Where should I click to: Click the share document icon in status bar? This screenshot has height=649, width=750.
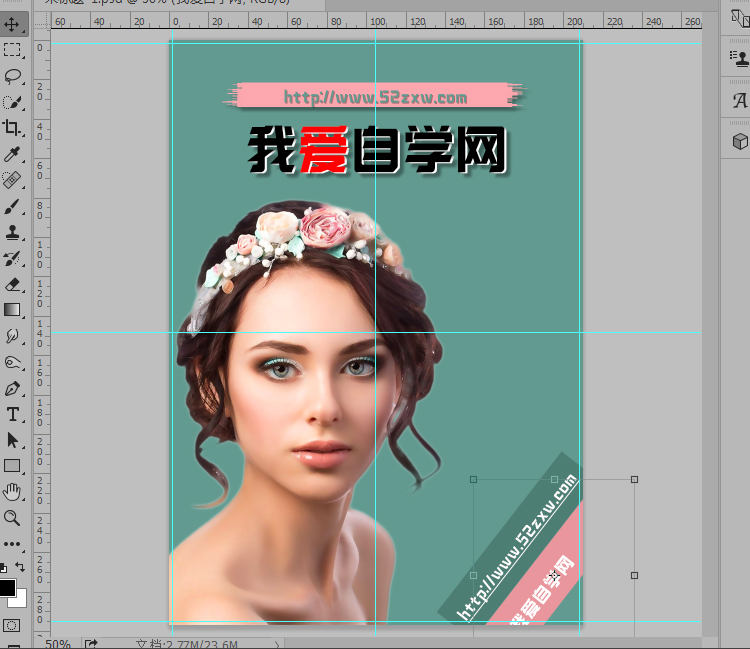click(x=91, y=643)
